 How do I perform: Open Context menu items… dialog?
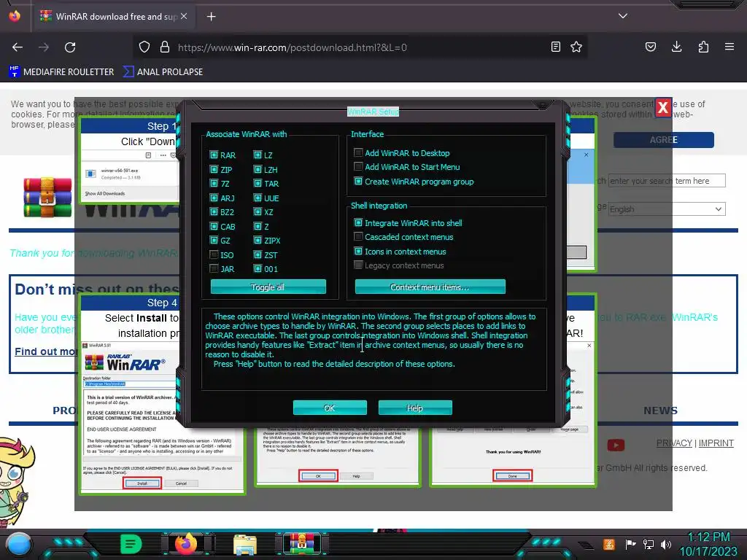click(430, 287)
